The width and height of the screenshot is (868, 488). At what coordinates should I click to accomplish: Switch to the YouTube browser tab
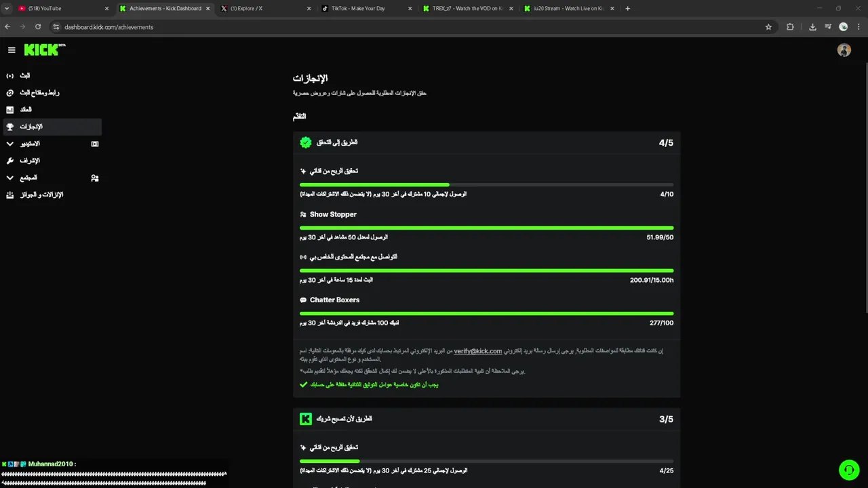point(61,9)
